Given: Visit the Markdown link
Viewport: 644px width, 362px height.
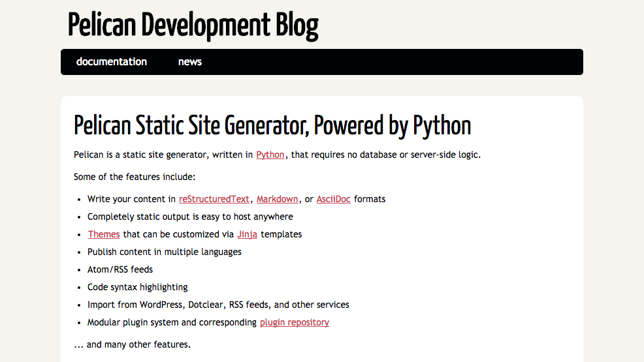Looking at the screenshot, I should [x=277, y=199].
